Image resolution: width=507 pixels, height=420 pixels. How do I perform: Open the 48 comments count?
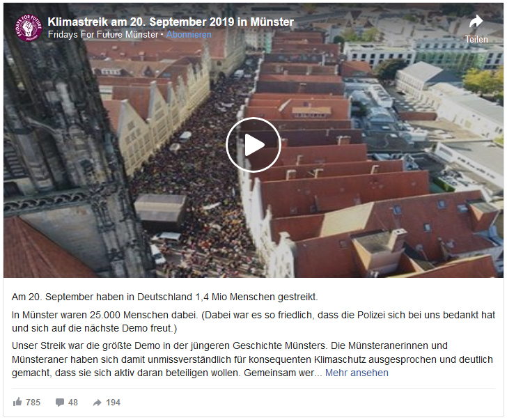tap(73, 402)
